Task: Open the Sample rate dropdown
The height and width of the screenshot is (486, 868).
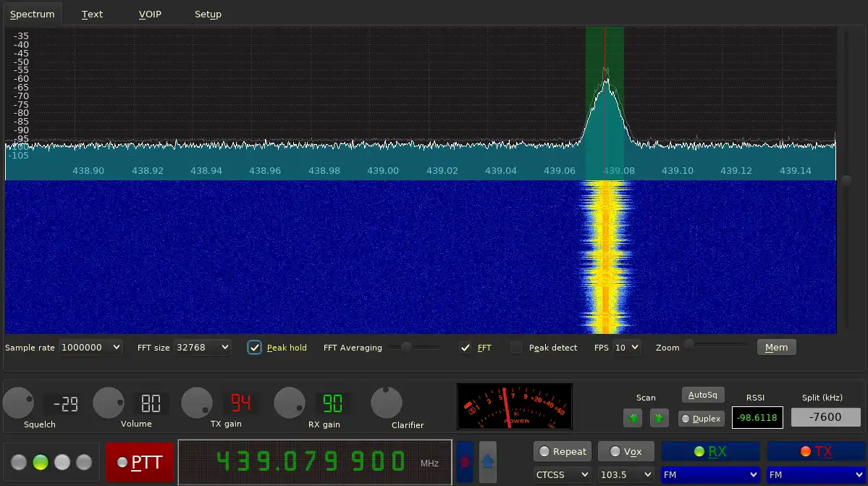Action: coord(90,348)
